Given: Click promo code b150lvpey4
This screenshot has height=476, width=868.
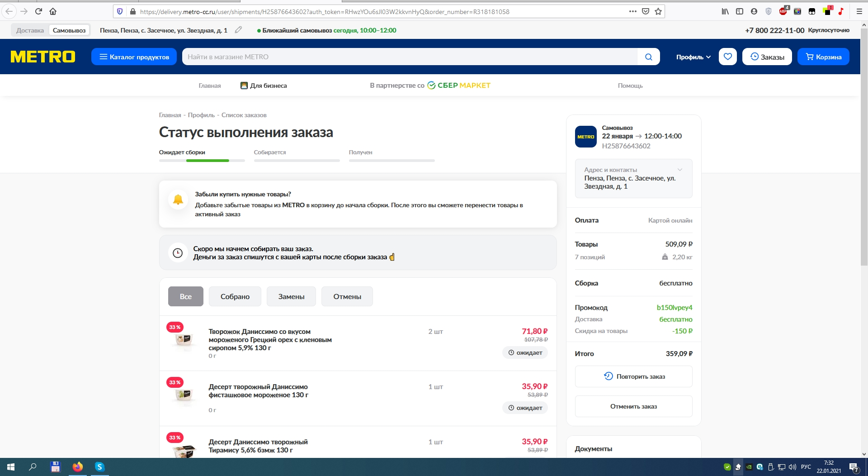Looking at the screenshot, I should pos(675,307).
